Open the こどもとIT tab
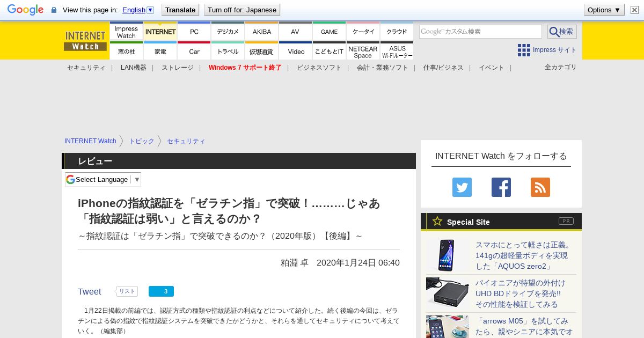 (x=329, y=51)
